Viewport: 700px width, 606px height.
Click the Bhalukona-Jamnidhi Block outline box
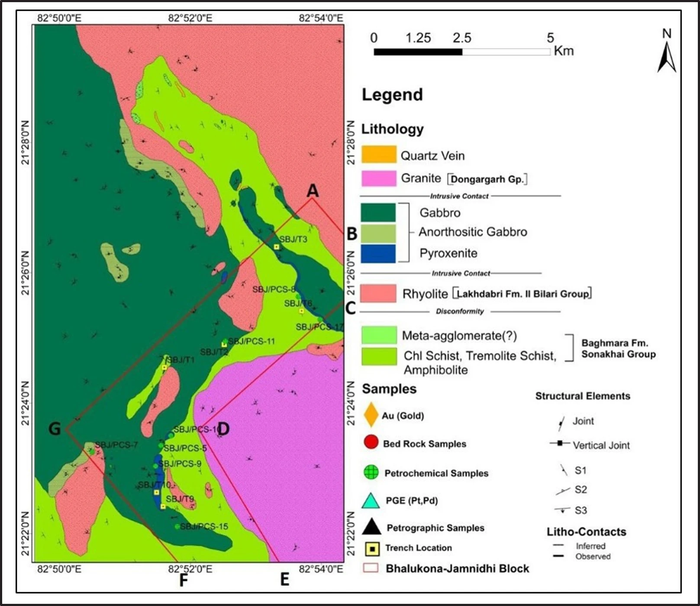pos(371,568)
